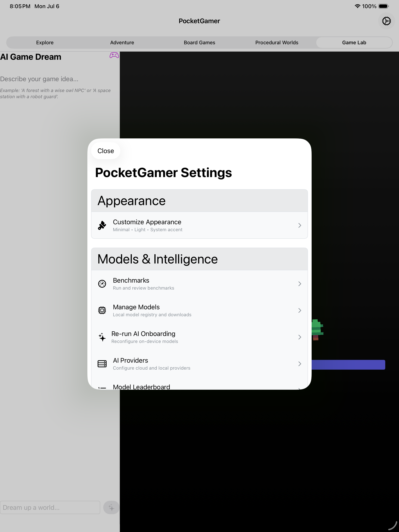Open AI Providers configuration
Screen dimensions: 399x532
199,364
